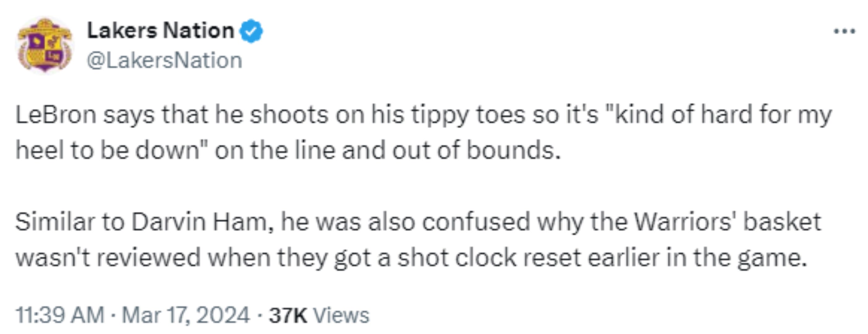Screen dimensions: 868x334
Task: Click the Mar 17, 2024 date
Action: click(186, 315)
